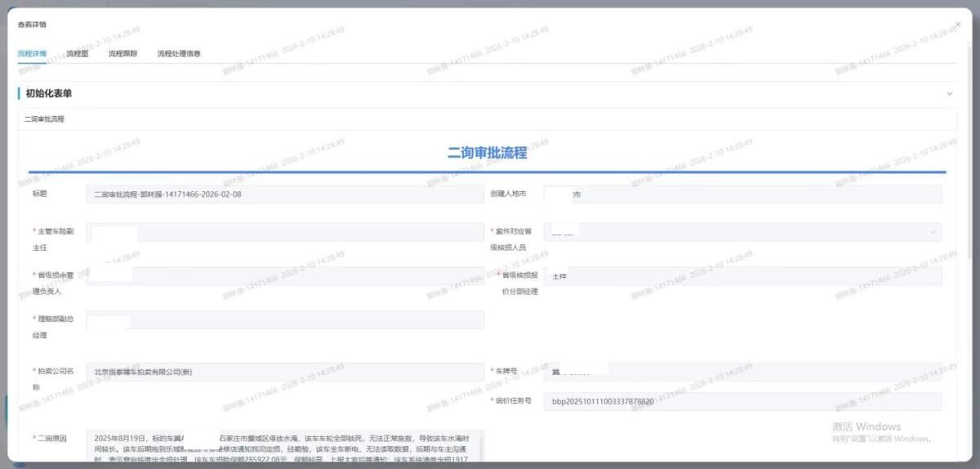Collapse the 初始化表单 section chevron
Viewport: 980px width, 469px height.
click(949, 94)
